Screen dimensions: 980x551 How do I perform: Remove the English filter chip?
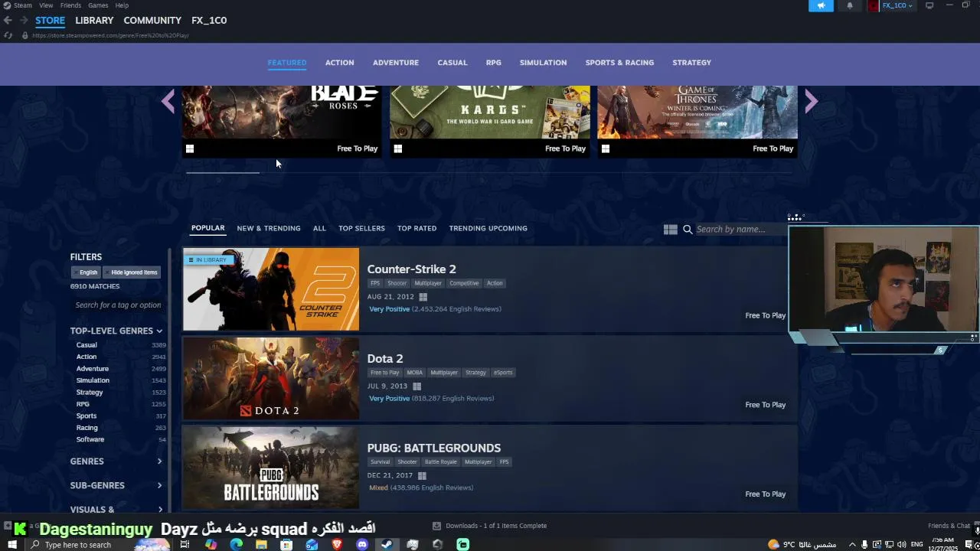click(87, 272)
